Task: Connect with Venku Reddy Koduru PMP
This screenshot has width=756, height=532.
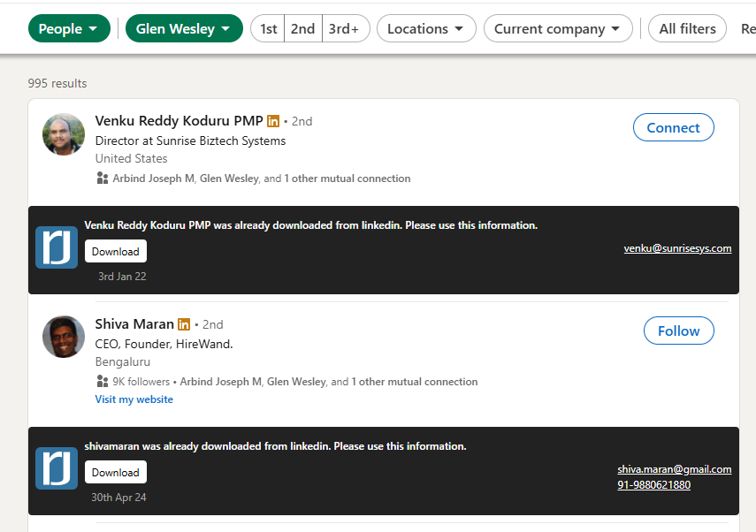Action: [673, 127]
